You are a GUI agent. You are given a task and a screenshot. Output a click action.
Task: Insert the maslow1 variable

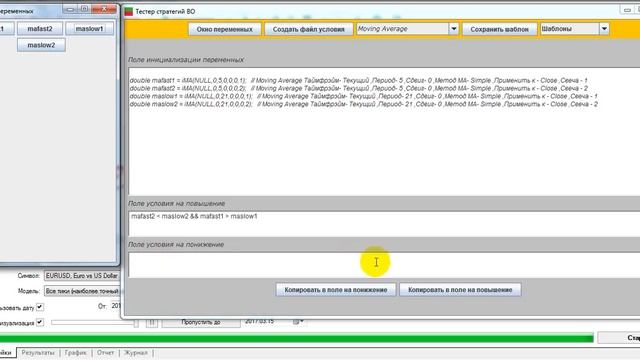coord(89,29)
